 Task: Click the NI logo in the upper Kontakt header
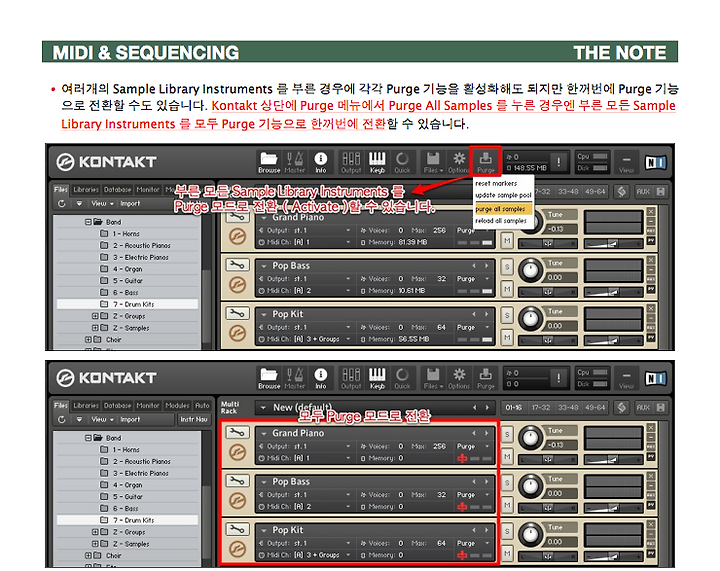pyautogui.click(x=655, y=162)
